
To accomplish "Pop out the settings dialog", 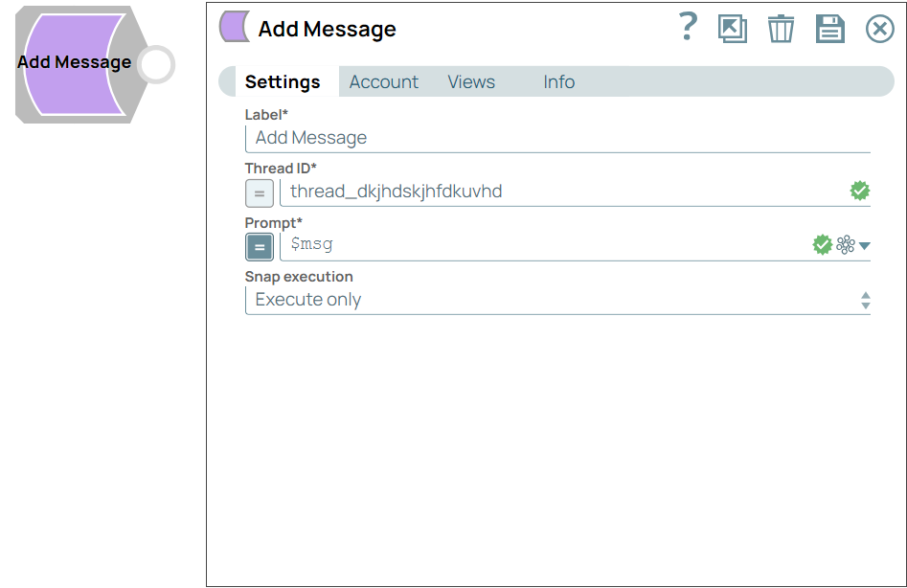I will click(x=732, y=29).
